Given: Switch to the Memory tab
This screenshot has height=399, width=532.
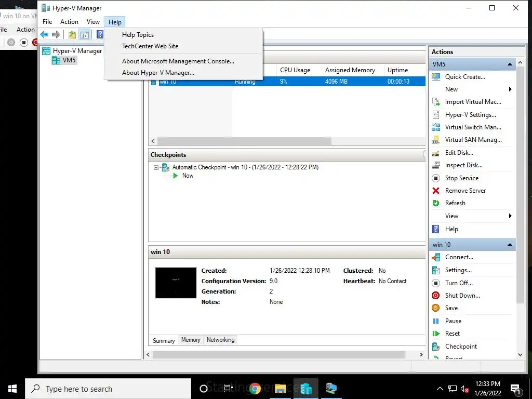Looking at the screenshot, I should point(191,340).
